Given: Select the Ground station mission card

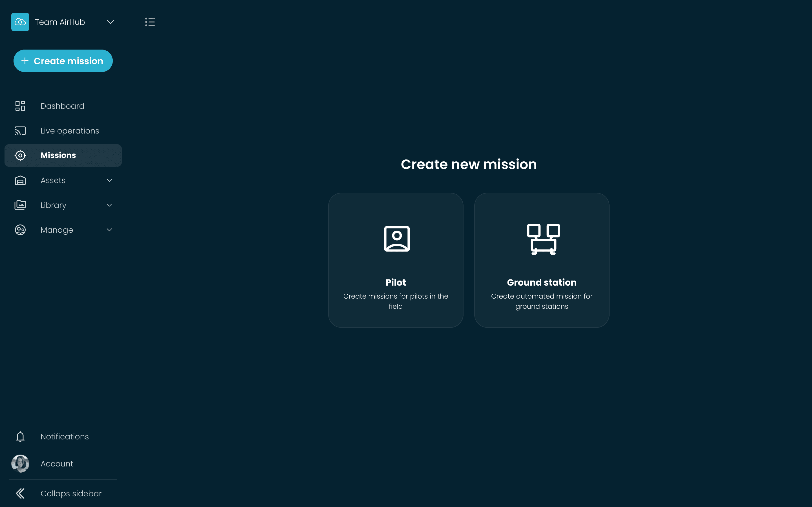Looking at the screenshot, I should (541, 260).
